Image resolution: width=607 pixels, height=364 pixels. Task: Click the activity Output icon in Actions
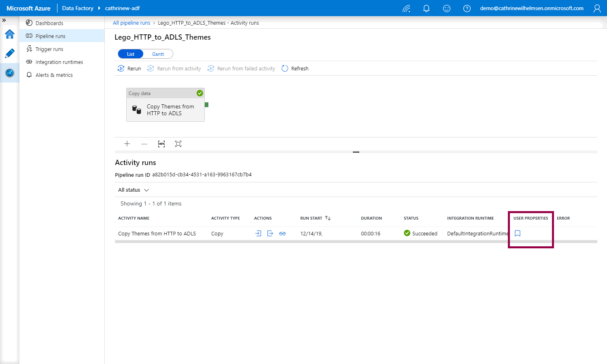[x=270, y=233]
